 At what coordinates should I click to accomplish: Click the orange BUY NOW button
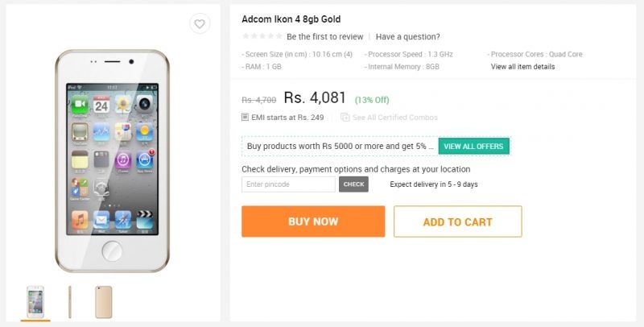(313, 221)
